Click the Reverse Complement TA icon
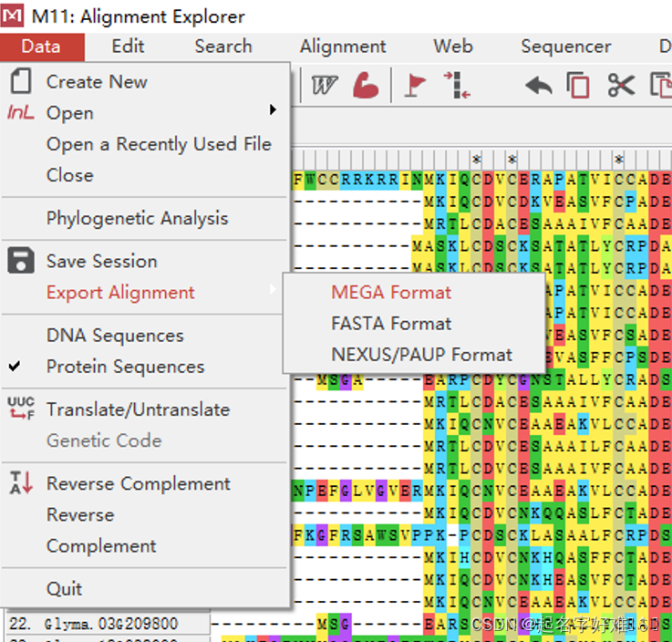672x642 pixels. pyautogui.click(x=21, y=482)
